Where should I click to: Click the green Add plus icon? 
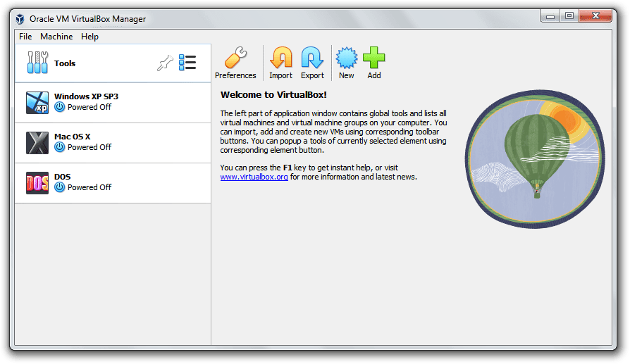click(373, 58)
